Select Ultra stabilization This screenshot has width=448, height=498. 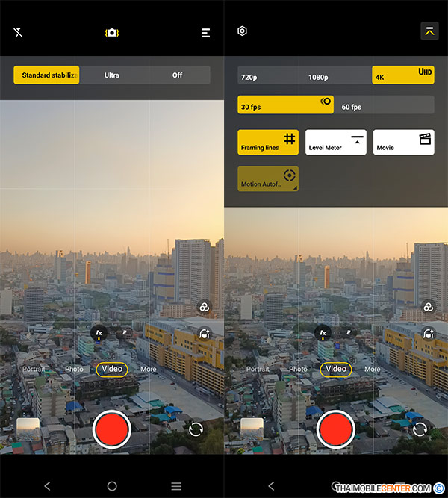point(112,75)
